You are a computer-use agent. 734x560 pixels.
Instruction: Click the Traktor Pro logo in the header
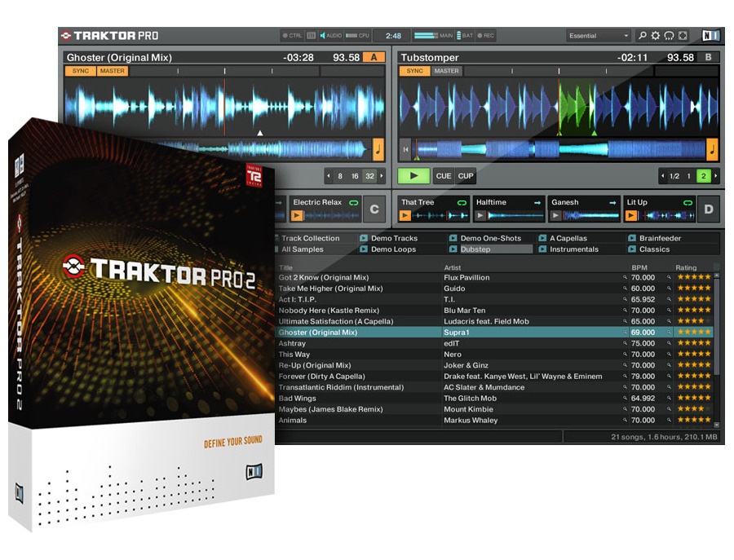[109, 36]
